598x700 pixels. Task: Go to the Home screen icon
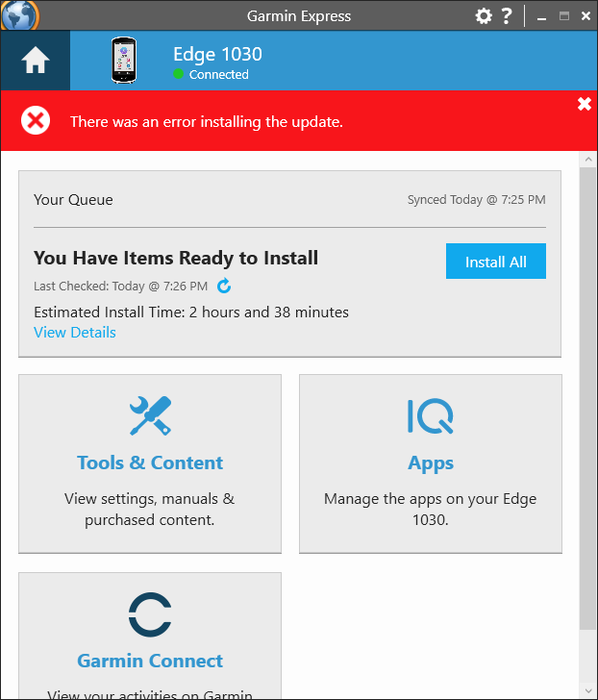click(x=35, y=61)
